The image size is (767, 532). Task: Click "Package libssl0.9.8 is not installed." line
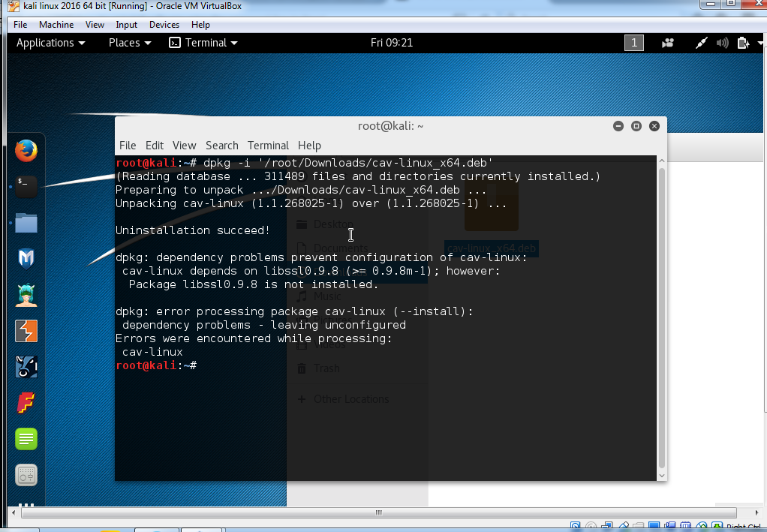(x=254, y=284)
